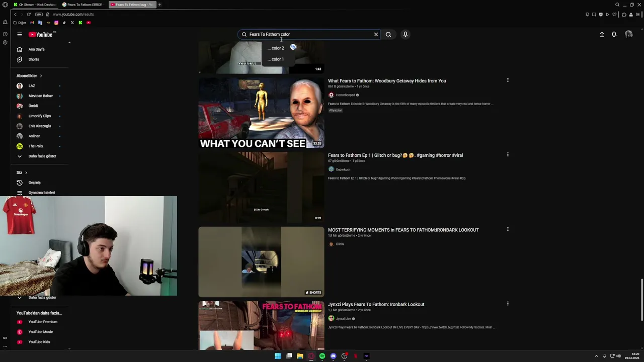Open Spotify from the Windows taskbar

(322, 356)
